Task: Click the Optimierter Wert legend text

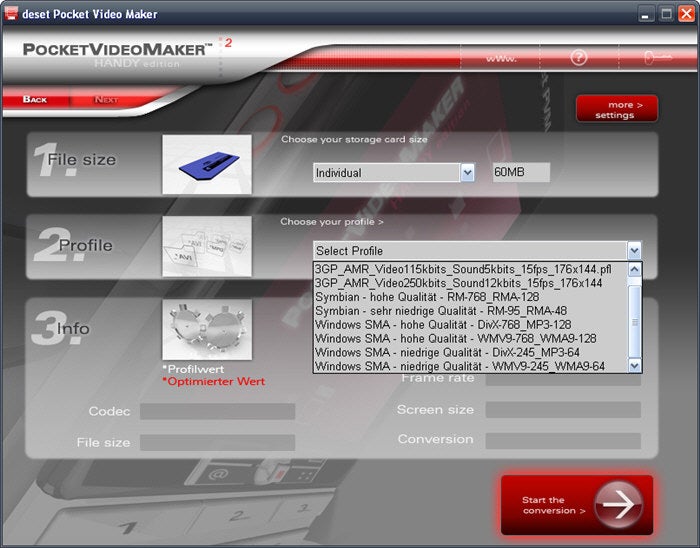Action: (214, 382)
